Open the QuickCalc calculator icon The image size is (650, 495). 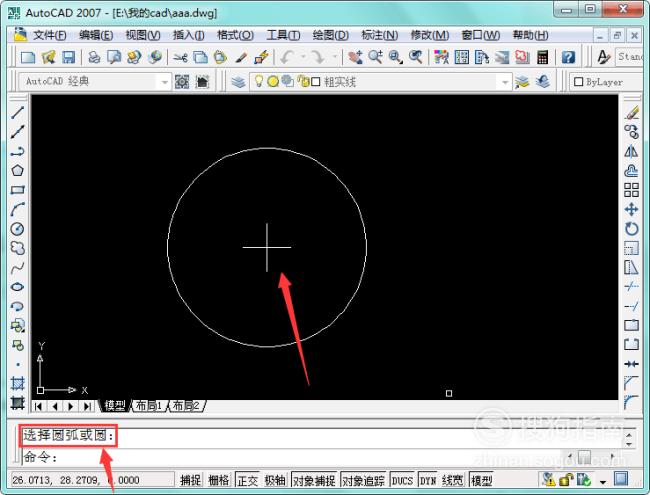(543, 57)
